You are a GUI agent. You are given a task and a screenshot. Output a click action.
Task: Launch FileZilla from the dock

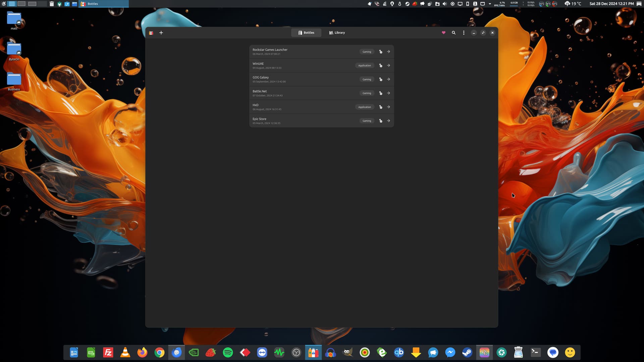108,352
